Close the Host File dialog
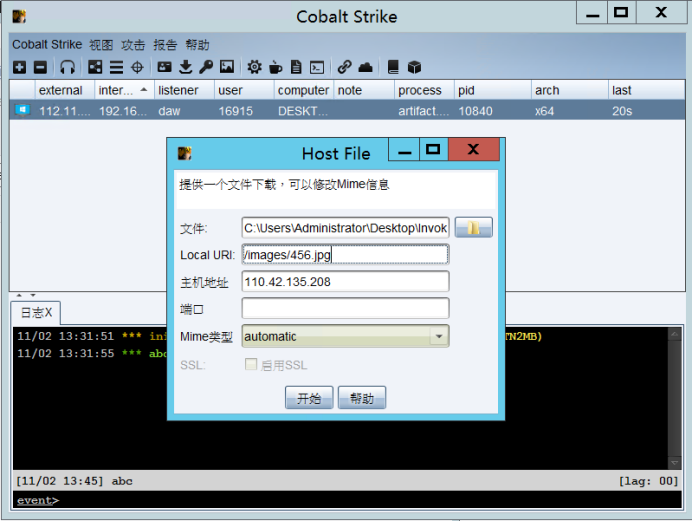This screenshot has width=692, height=521. click(x=474, y=149)
